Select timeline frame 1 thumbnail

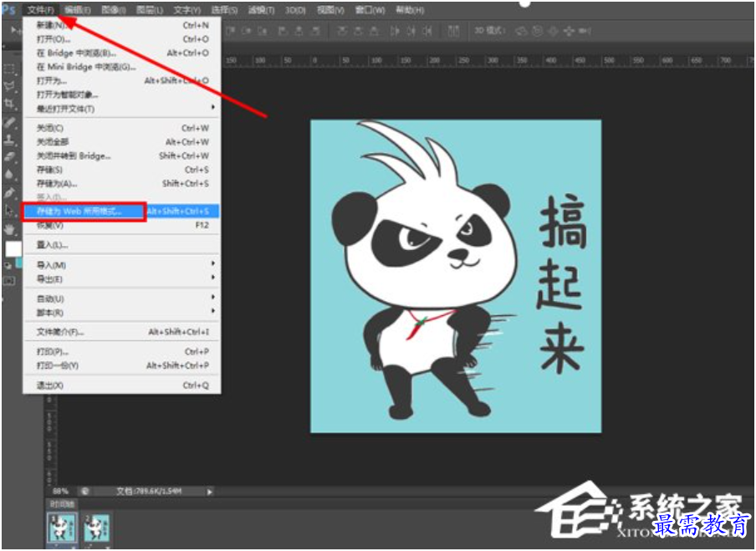62,528
